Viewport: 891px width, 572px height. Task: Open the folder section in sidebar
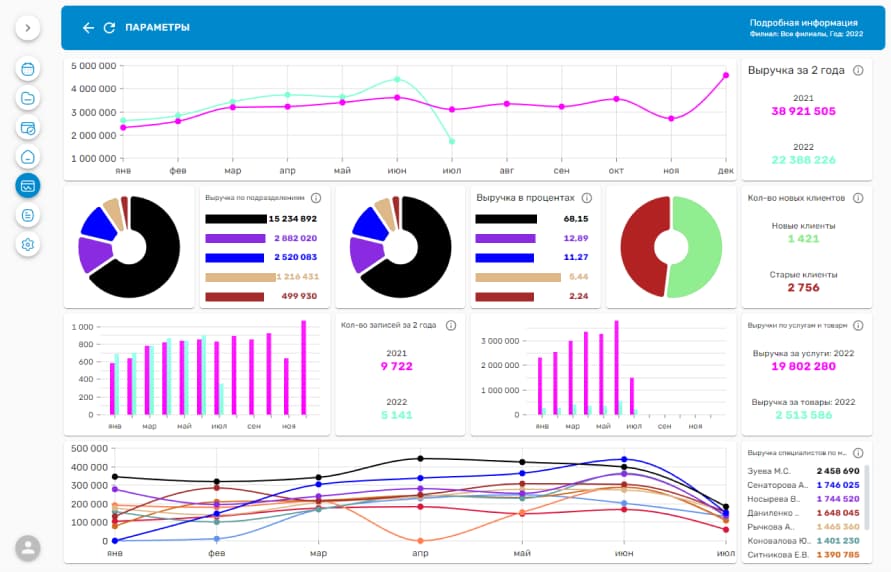28,99
